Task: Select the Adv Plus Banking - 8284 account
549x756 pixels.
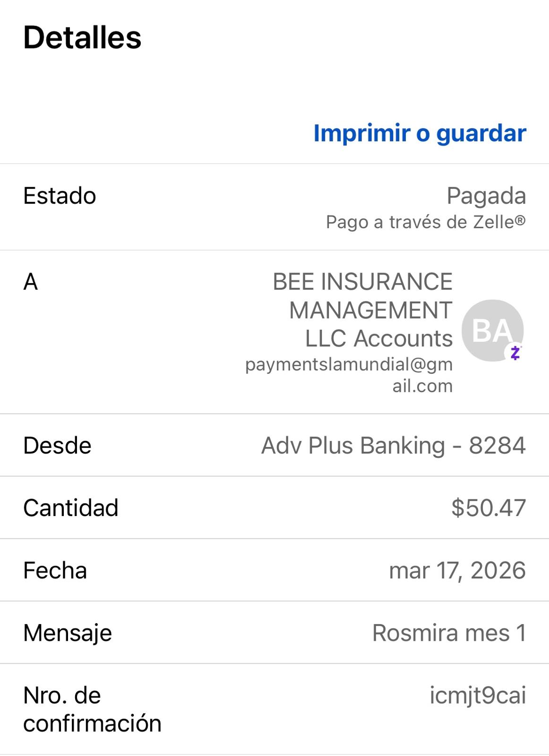Action: pos(393,445)
